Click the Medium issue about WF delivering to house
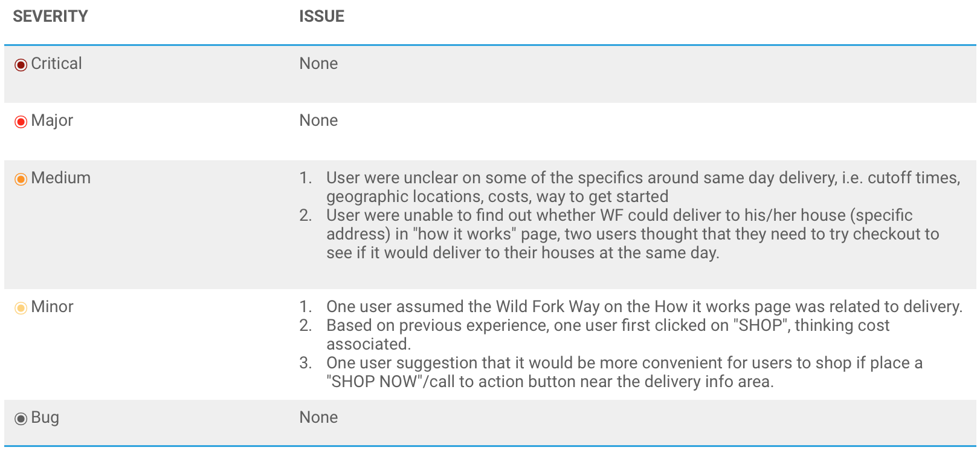 click(632, 234)
